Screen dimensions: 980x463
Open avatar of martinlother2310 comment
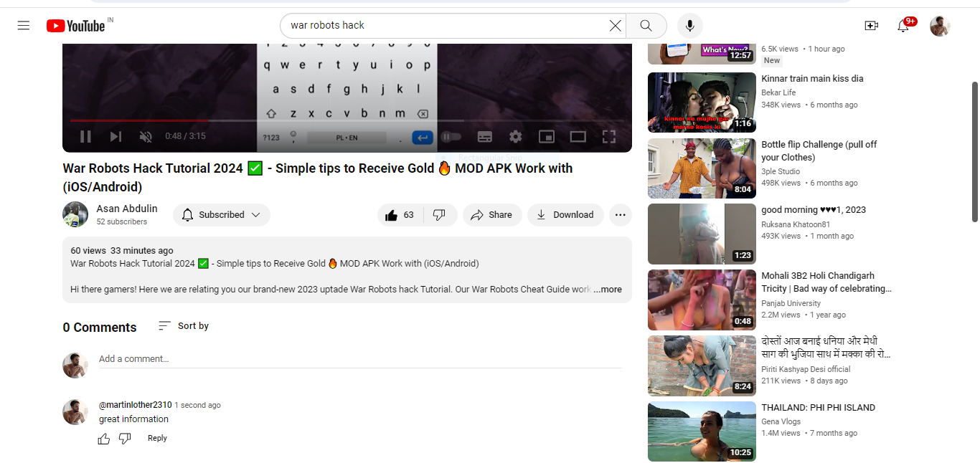(x=75, y=412)
